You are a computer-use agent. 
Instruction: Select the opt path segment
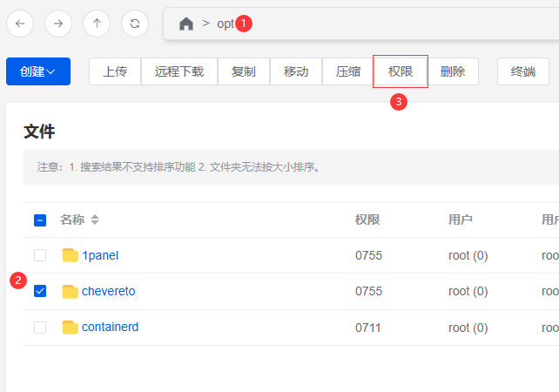click(226, 24)
